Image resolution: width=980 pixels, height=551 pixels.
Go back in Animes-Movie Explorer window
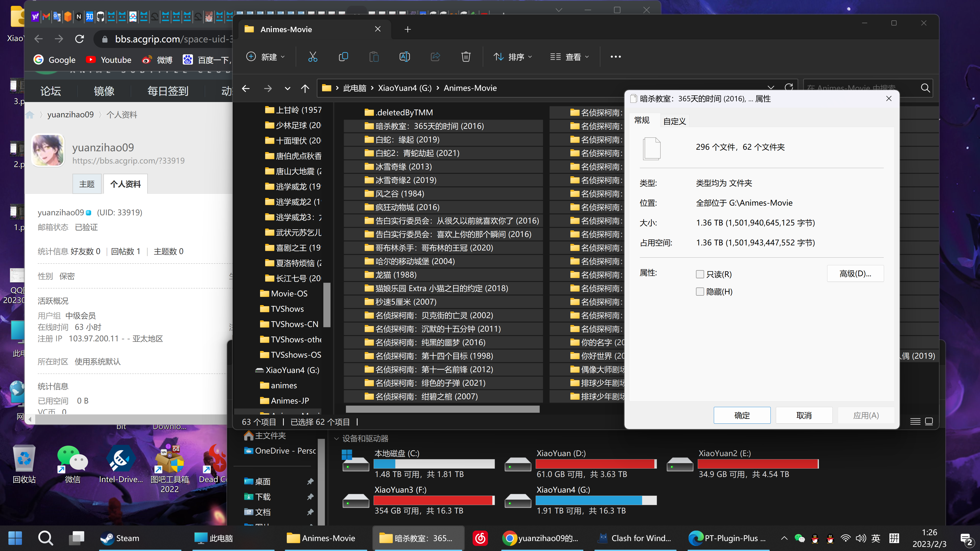[246, 88]
